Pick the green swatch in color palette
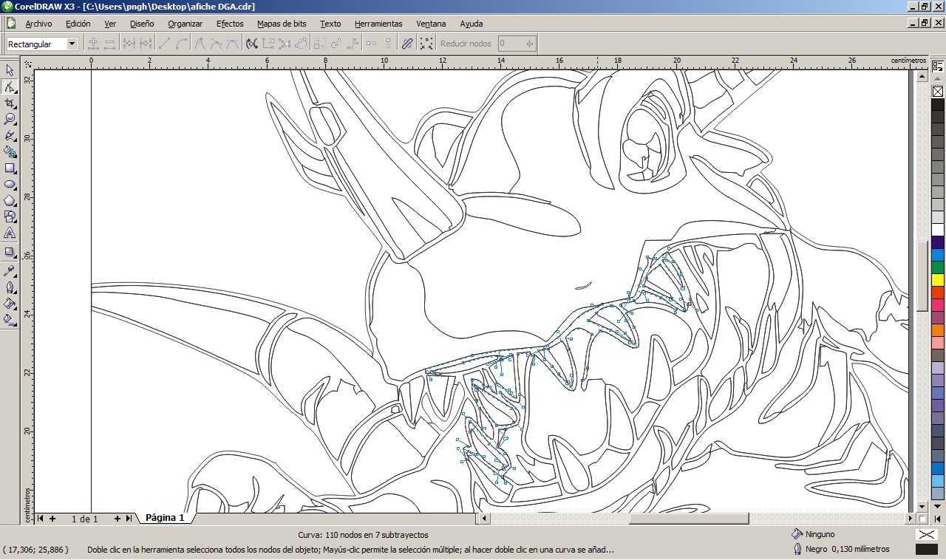The height and width of the screenshot is (560, 946). click(938, 267)
